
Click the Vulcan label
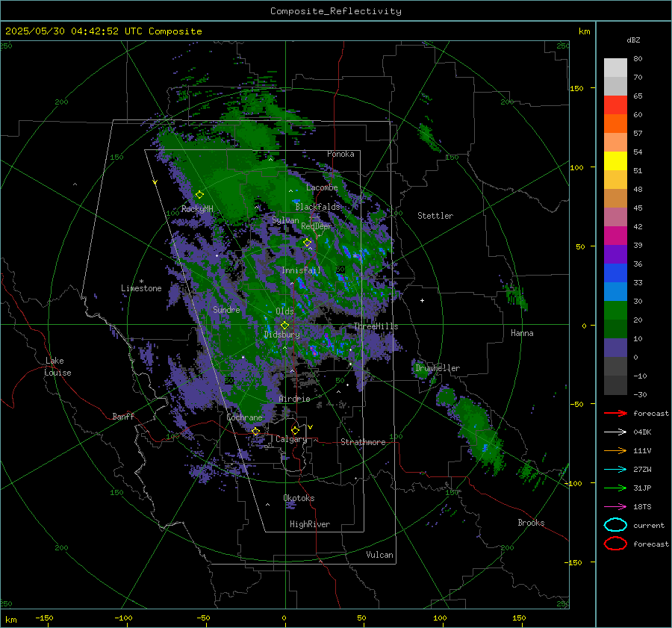click(x=379, y=555)
